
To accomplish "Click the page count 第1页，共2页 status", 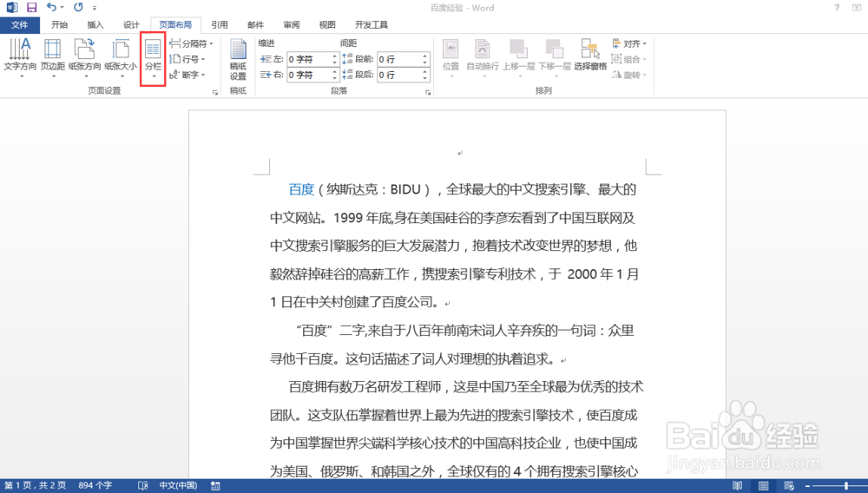I will [x=36, y=486].
